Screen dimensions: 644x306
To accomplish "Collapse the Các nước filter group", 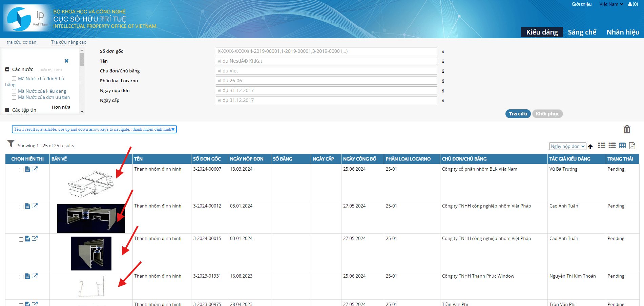I will pyautogui.click(x=7, y=69).
